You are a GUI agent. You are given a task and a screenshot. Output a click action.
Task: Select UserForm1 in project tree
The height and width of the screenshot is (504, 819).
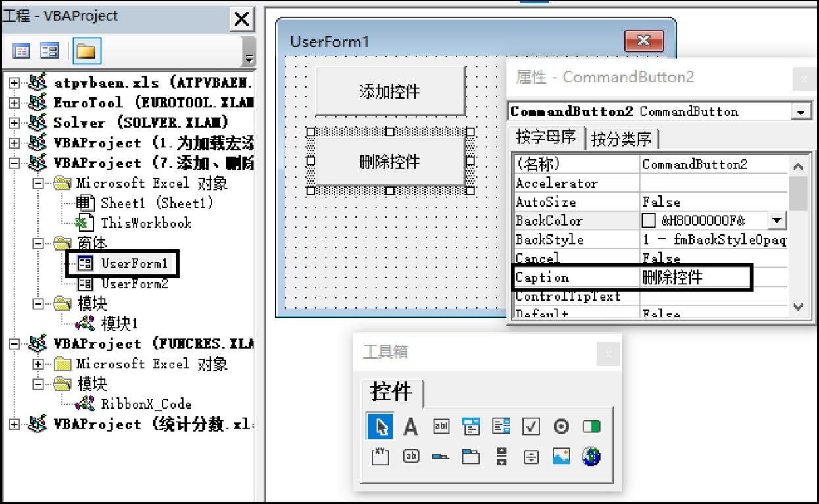pos(134,264)
